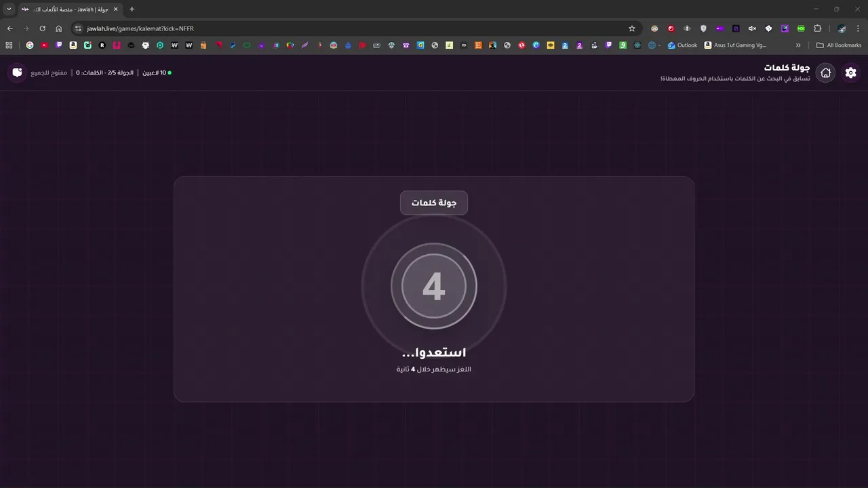Open the Asus Tuf Gaming bookmark
Screen dimensions: 868x488
[736, 45]
